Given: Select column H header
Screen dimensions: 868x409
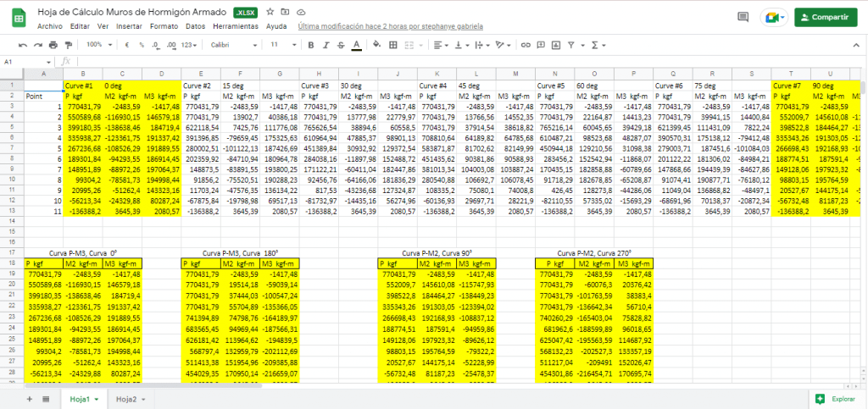Looking at the screenshot, I should point(319,74).
